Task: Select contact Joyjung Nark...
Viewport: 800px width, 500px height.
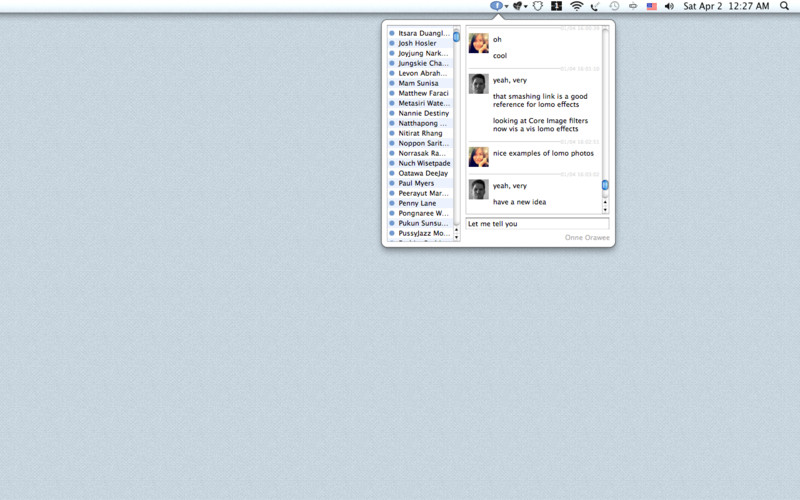Action: (x=420, y=53)
